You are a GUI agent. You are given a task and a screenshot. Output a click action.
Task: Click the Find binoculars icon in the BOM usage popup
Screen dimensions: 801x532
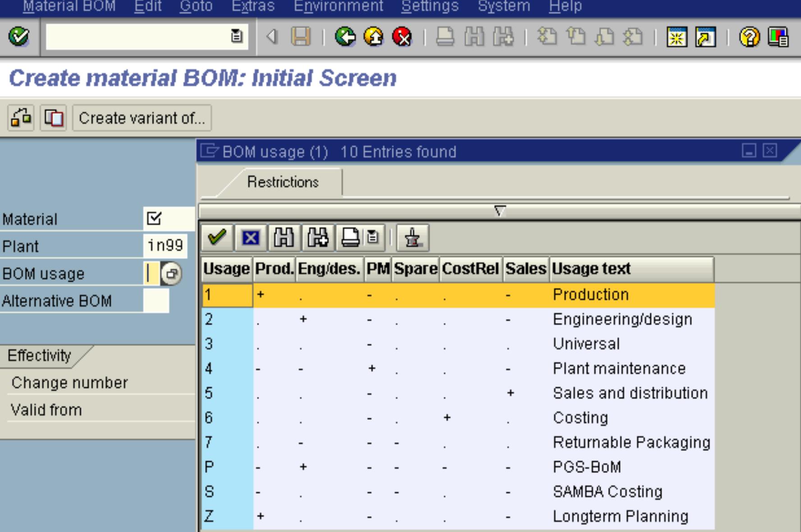click(283, 238)
